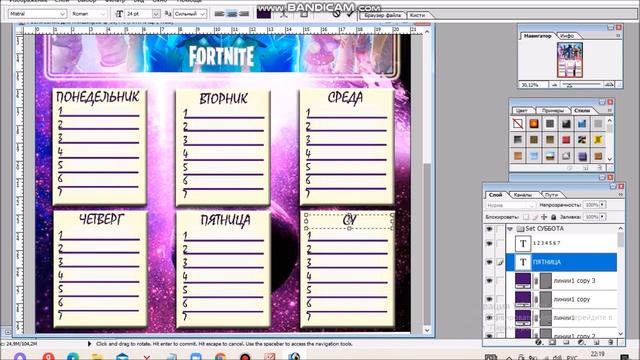Switch to the Channels tab
640x360 pixels.
click(x=523, y=195)
